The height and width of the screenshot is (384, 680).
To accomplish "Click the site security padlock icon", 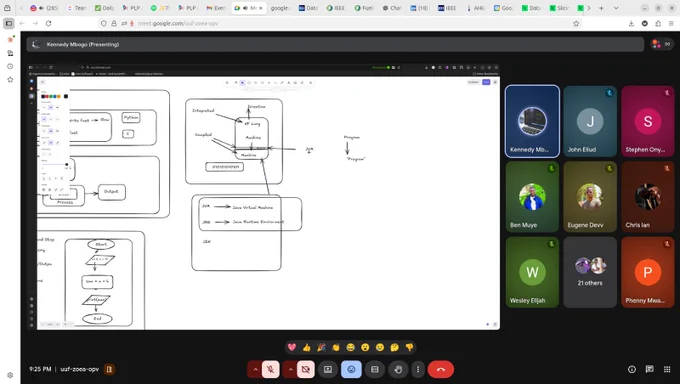I will click(114, 23).
